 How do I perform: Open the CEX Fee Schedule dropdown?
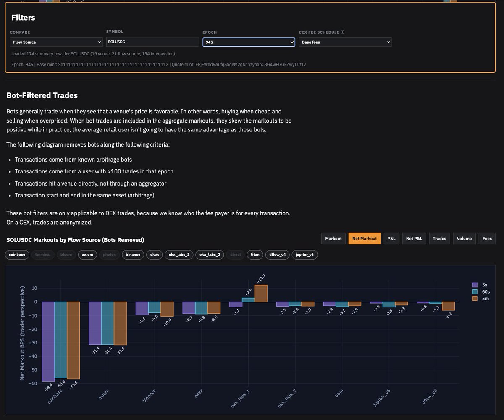[345, 42]
